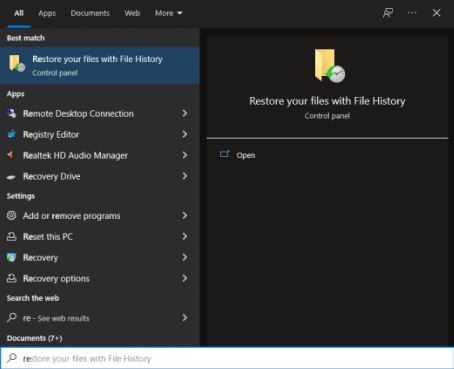Close the search panel
Viewport: 454px width, 369px height.
point(436,13)
